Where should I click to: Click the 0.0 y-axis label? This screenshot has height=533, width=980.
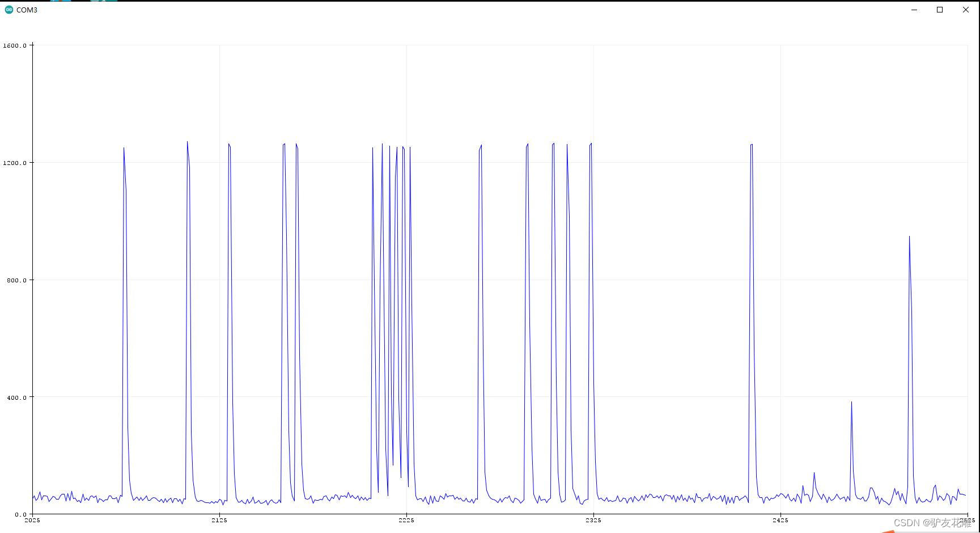20,514
